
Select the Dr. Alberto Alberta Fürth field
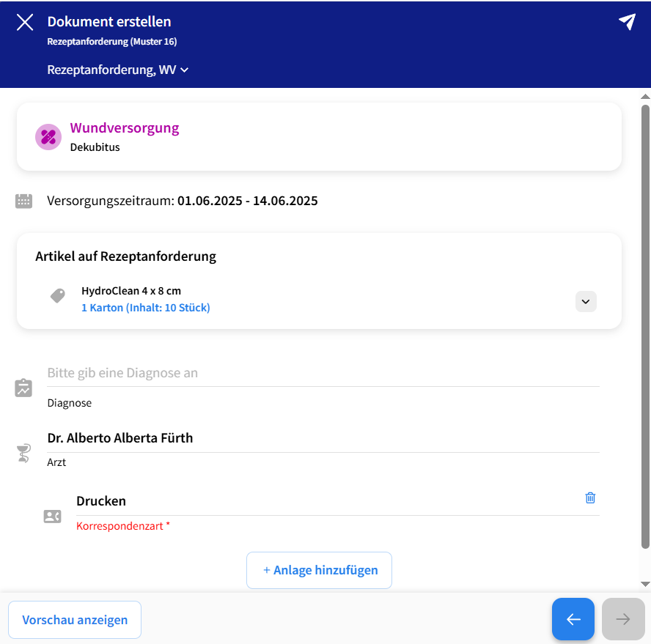click(323, 438)
